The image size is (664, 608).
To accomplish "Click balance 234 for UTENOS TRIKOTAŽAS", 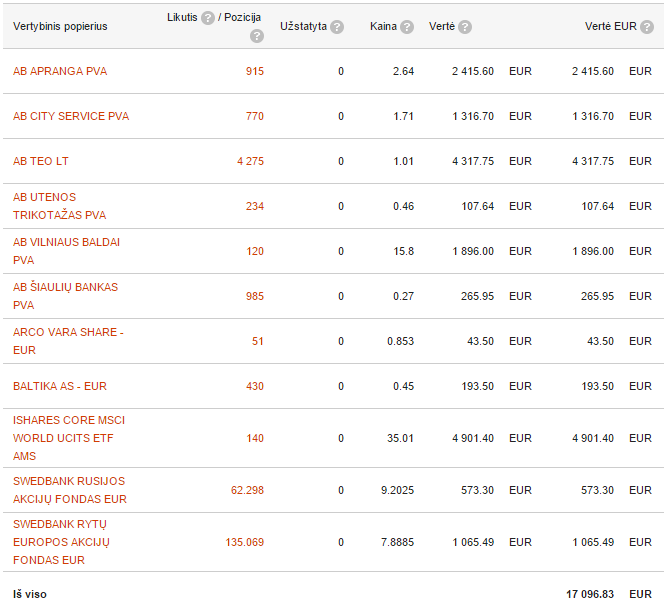I will [x=255, y=206].
